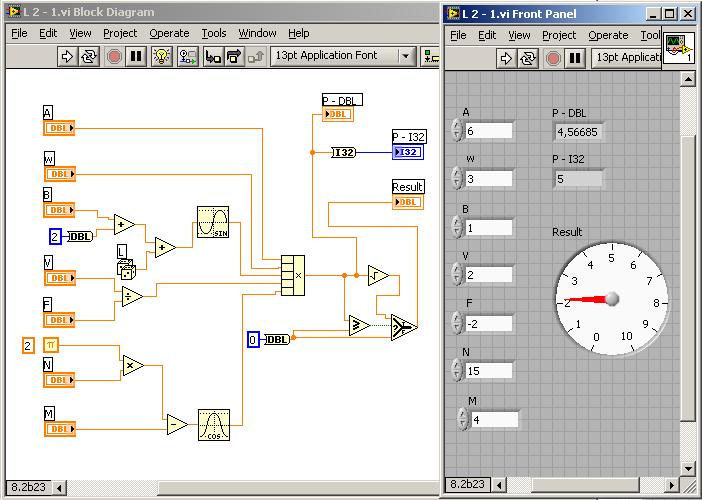Select Random Number dice node L
The width and height of the screenshot is (702, 500).
click(x=126, y=269)
